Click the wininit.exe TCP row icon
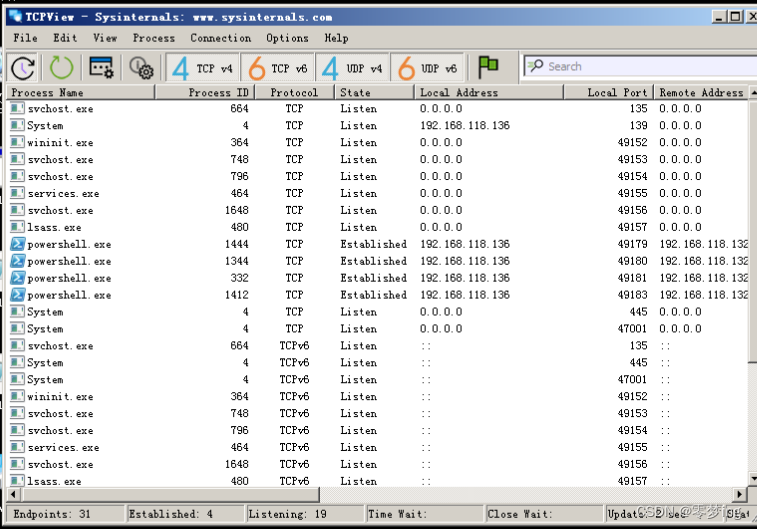Viewport: 757px width, 529px height. point(17,142)
